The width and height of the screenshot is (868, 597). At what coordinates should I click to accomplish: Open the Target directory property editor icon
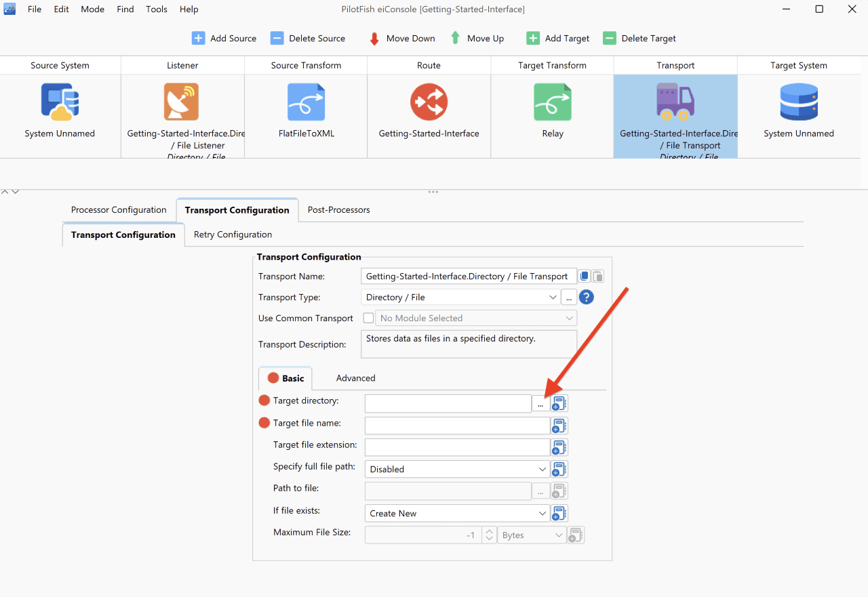coord(559,403)
